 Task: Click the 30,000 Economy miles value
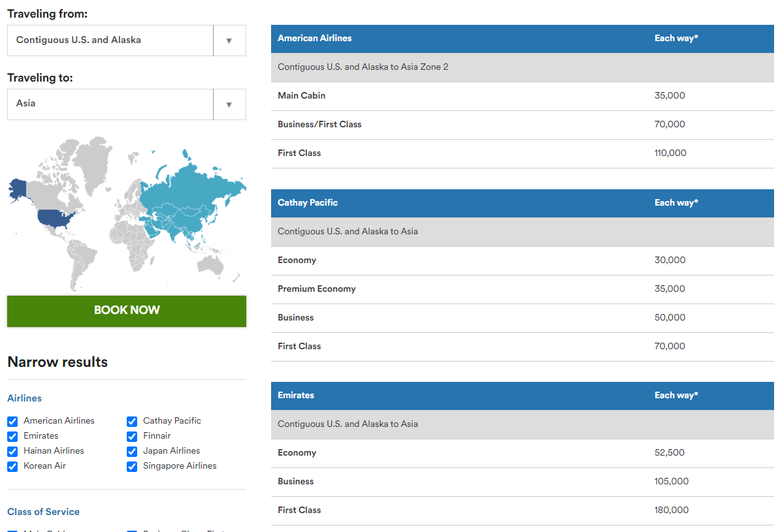click(670, 260)
